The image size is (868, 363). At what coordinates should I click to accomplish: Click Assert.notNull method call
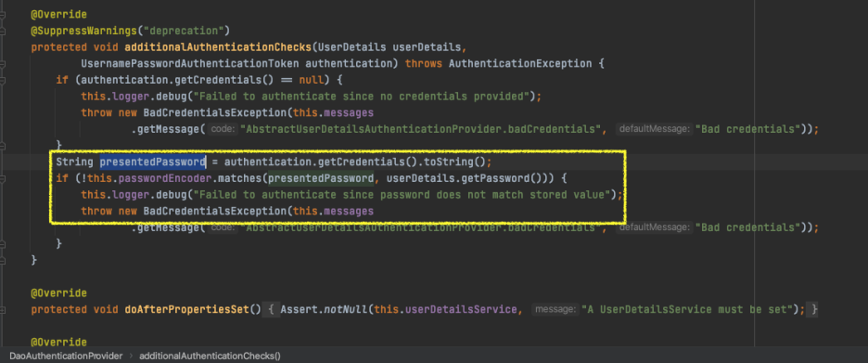[325, 309]
